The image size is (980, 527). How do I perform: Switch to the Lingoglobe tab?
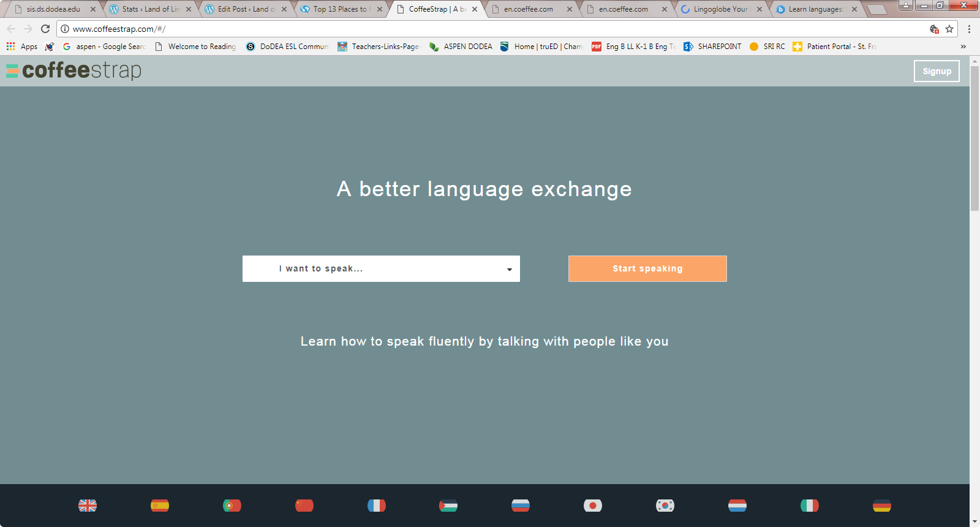[x=720, y=9]
